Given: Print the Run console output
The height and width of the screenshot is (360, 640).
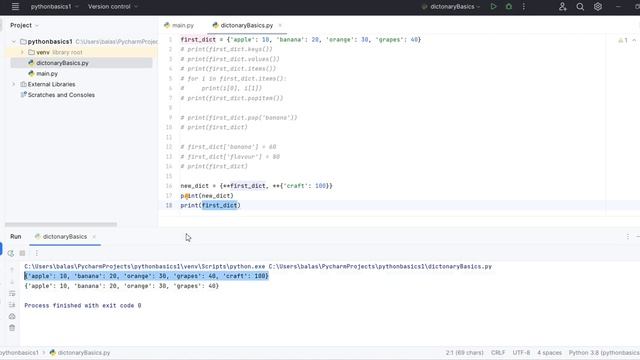Looking at the screenshot, I should pyautogui.click(x=12, y=316).
